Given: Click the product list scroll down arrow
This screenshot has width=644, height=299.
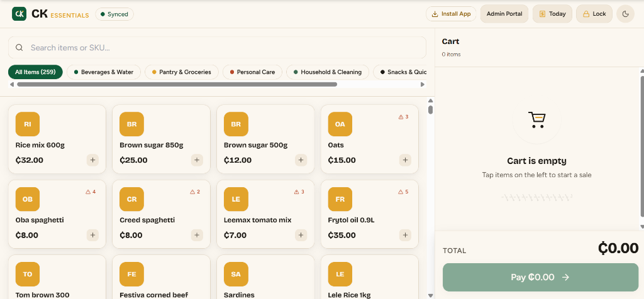Looking at the screenshot, I should click(430, 295).
